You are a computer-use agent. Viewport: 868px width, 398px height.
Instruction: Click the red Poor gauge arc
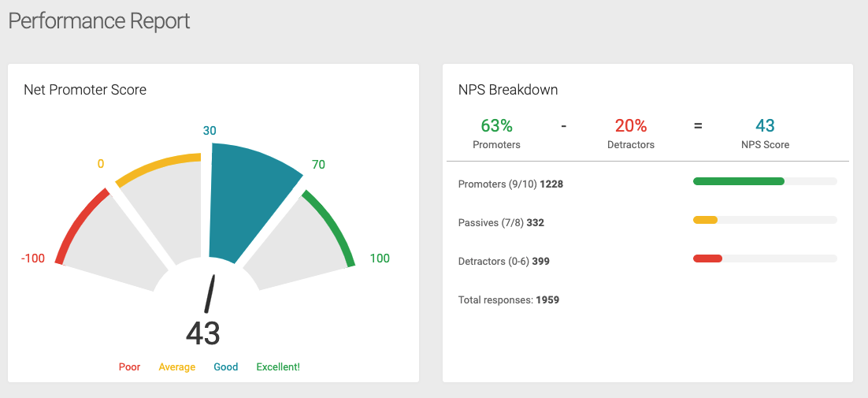[80, 222]
